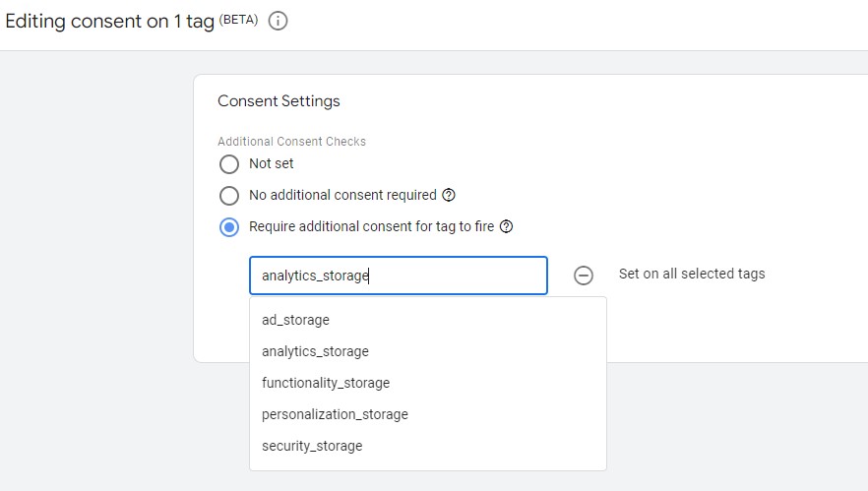Click the Additional Consent Checks label

[x=291, y=142]
